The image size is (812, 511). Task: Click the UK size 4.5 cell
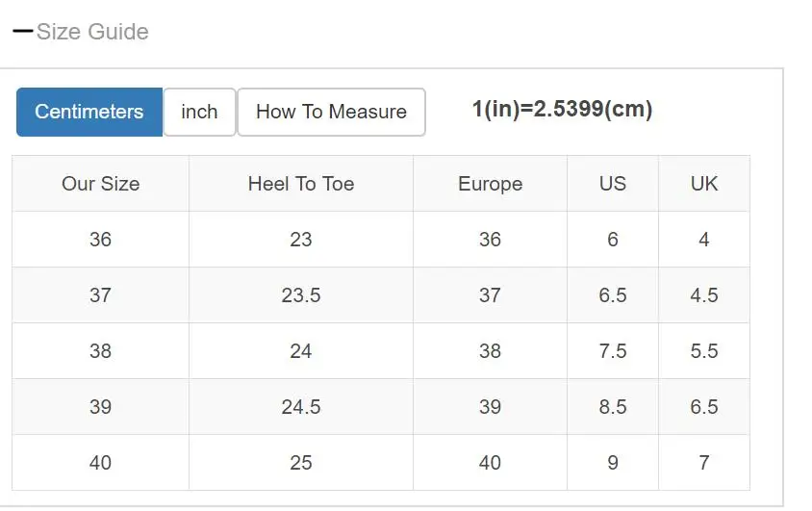tap(704, 295)
